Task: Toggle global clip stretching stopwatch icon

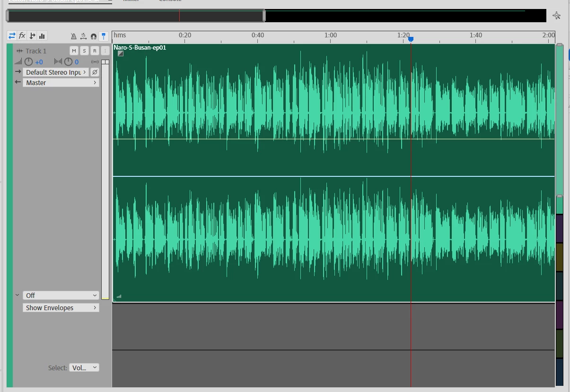Action: pyautogui.click(x=83, y=36)
